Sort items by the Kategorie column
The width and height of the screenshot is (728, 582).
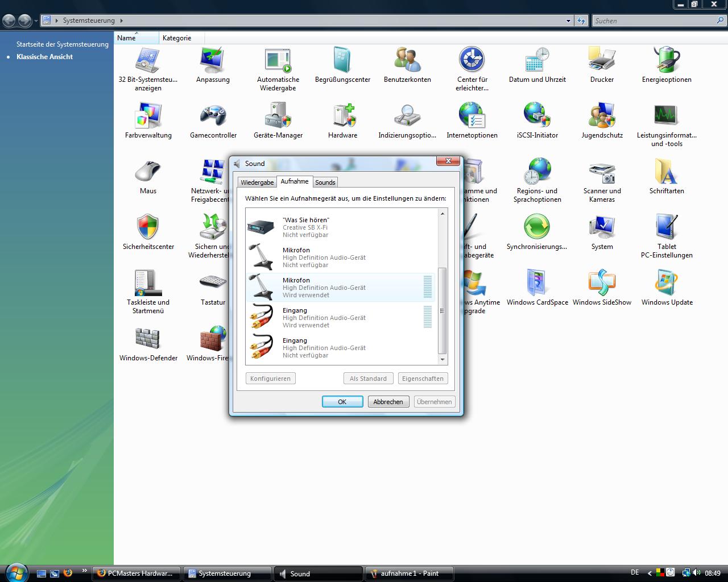181,38
